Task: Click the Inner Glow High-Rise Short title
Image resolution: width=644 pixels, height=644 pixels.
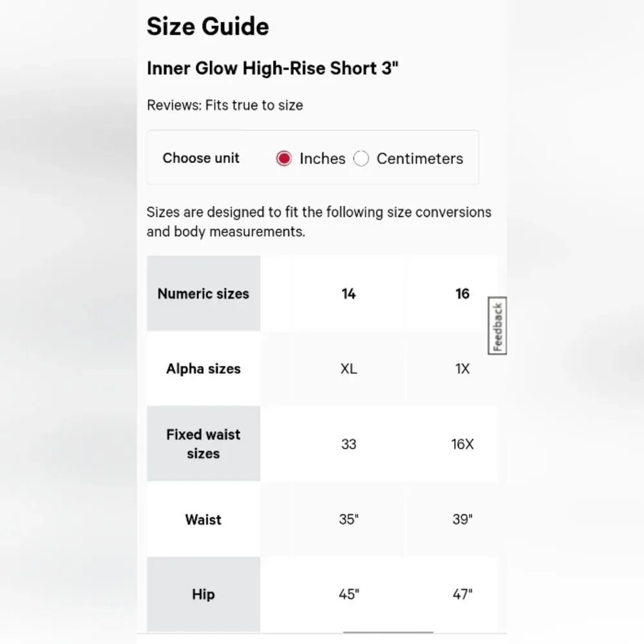Action: pyautogui.click(x=272, y=68)
